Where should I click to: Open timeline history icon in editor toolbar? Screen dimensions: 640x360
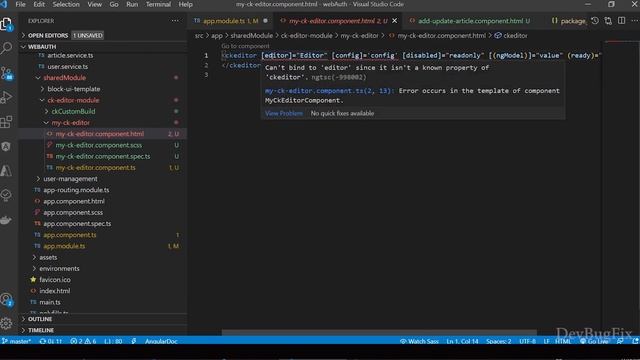point(595,20)
